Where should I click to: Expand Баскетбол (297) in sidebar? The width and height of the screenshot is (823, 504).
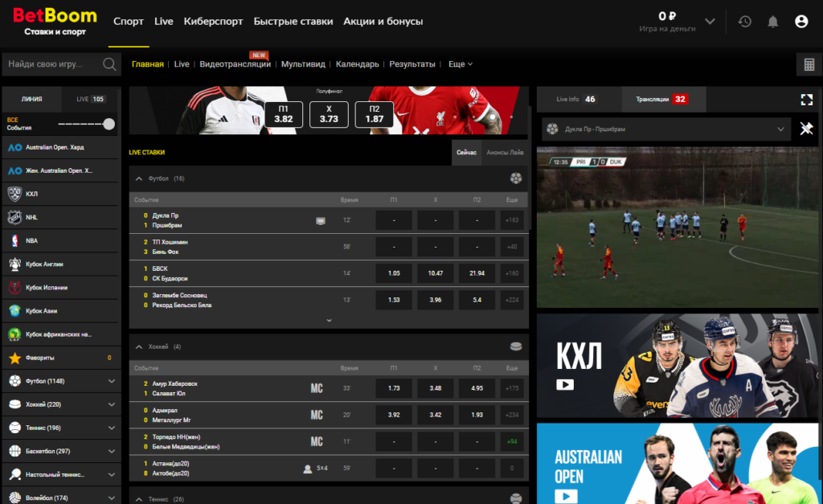pos(111,451)
